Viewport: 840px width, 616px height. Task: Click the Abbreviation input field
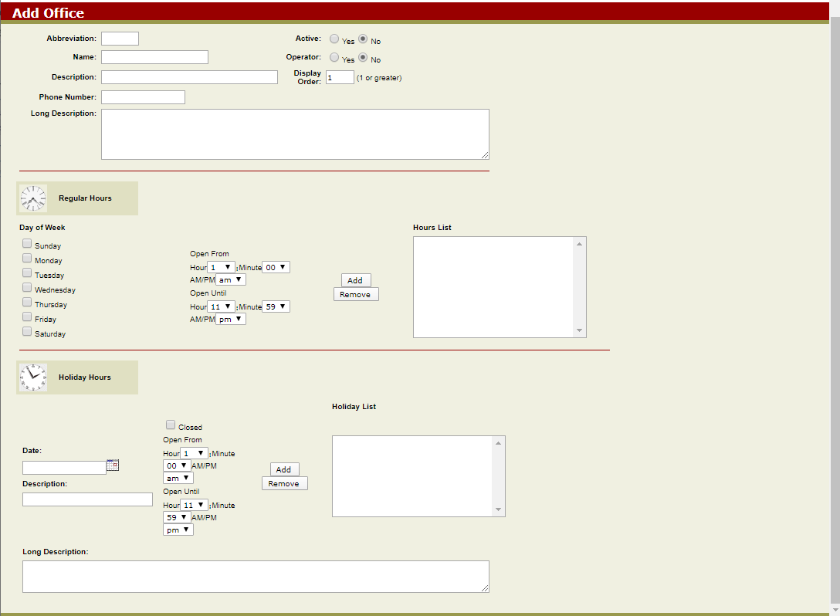[120, 38]
